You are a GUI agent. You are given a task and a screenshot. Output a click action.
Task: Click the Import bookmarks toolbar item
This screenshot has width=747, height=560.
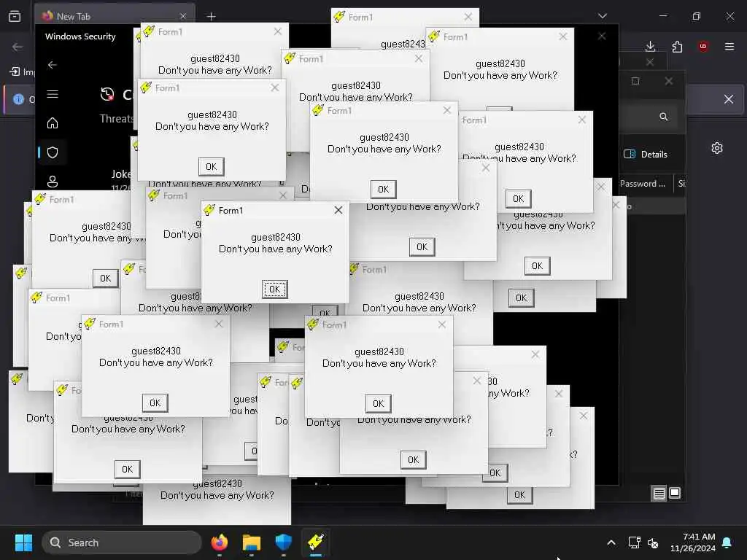(x=23, y=71)
